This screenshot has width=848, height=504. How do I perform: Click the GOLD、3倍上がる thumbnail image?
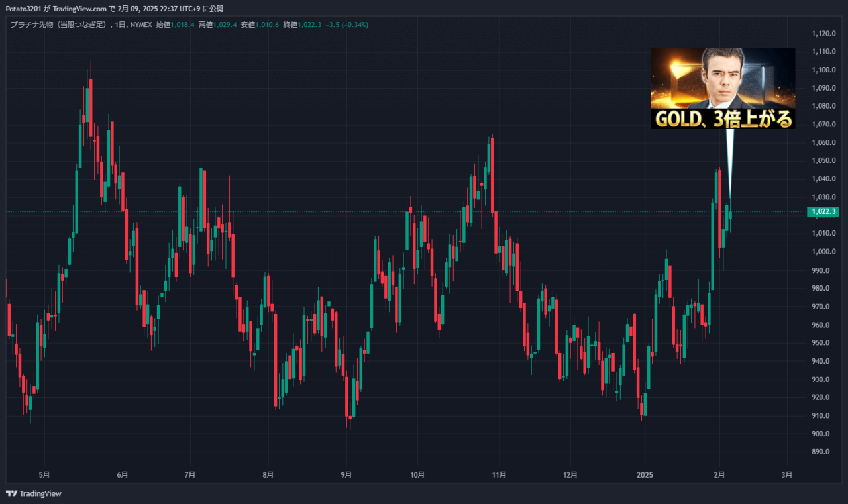[x=722, y=87]
